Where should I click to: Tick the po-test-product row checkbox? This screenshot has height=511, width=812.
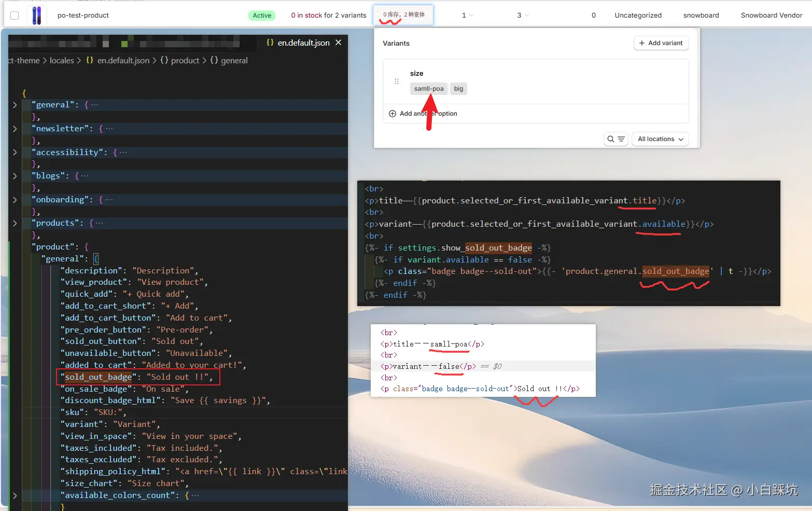pos(15,16)
